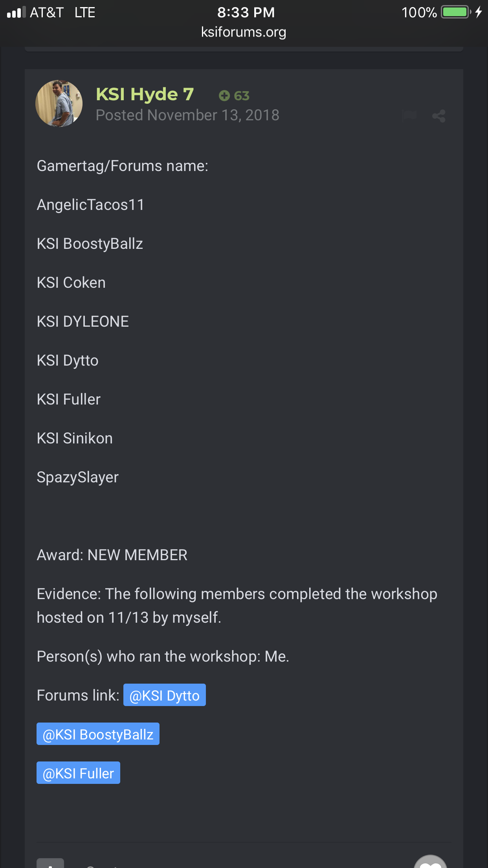The width and height of the screenshot is (488, 868).
Task: Tap the charging bolt icon
Action: click(479, 12)
